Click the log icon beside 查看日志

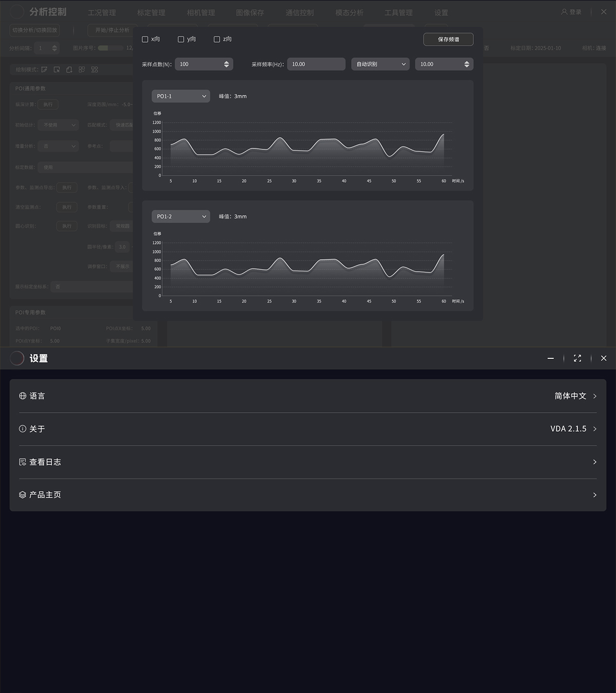[x=23, y=462]
